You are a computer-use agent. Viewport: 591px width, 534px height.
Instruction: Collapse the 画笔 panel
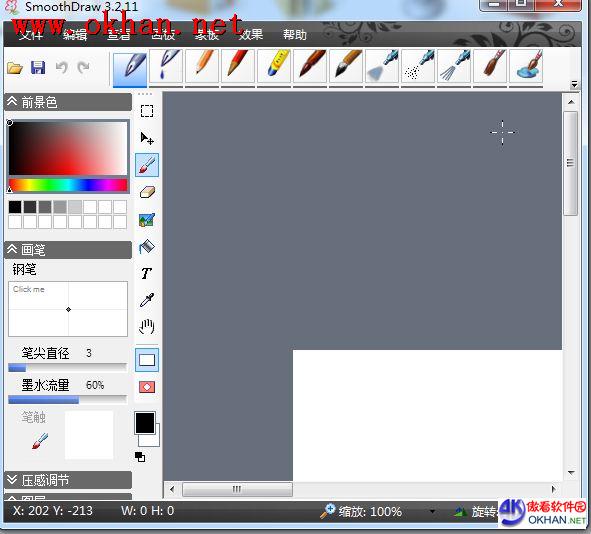point(68,250)
